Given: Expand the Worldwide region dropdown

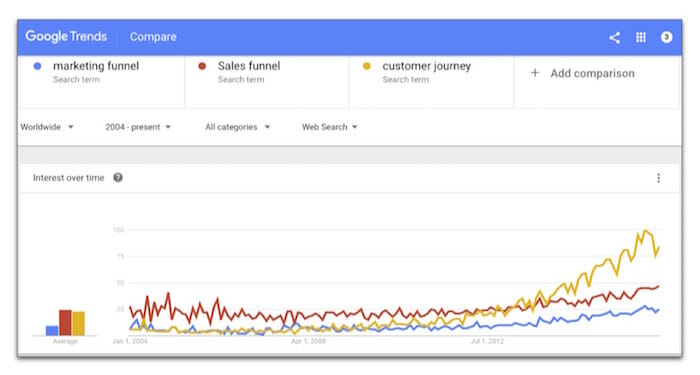Looking at the screenshot, I should tap(47, 127).
